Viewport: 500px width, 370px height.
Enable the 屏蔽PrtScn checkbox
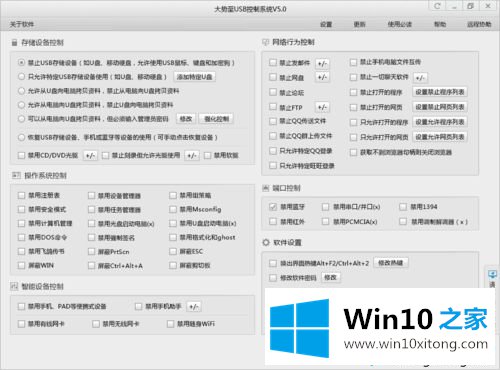pos(91,251)
